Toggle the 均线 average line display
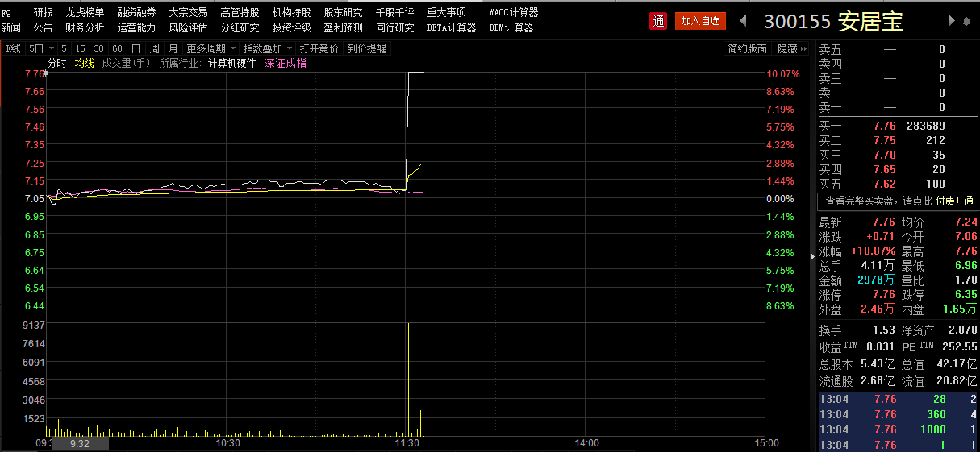Screen dimensions: 980x452 [84, 63]
